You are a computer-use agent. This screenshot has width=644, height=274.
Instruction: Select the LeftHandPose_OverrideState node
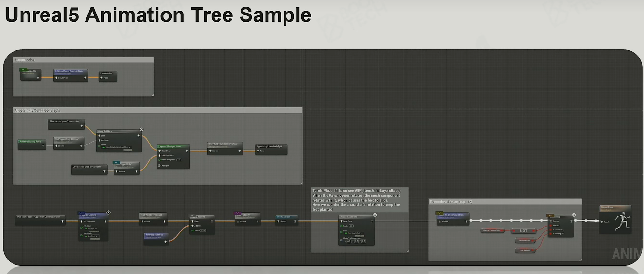click(71, 74)
